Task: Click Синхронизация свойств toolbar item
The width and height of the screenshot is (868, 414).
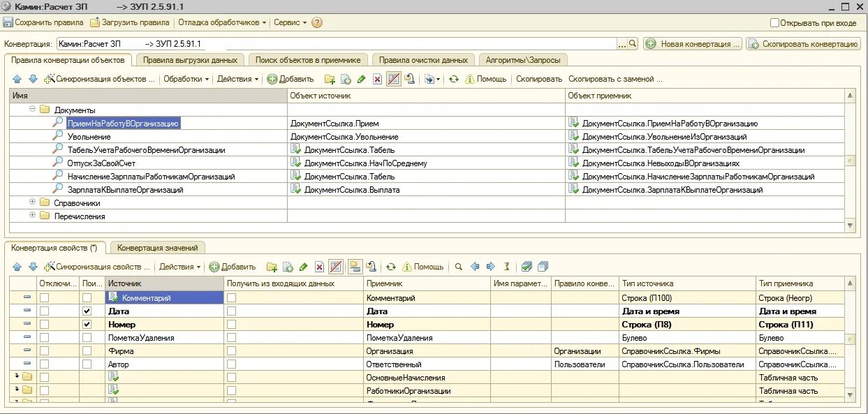Action: (97, 267)
